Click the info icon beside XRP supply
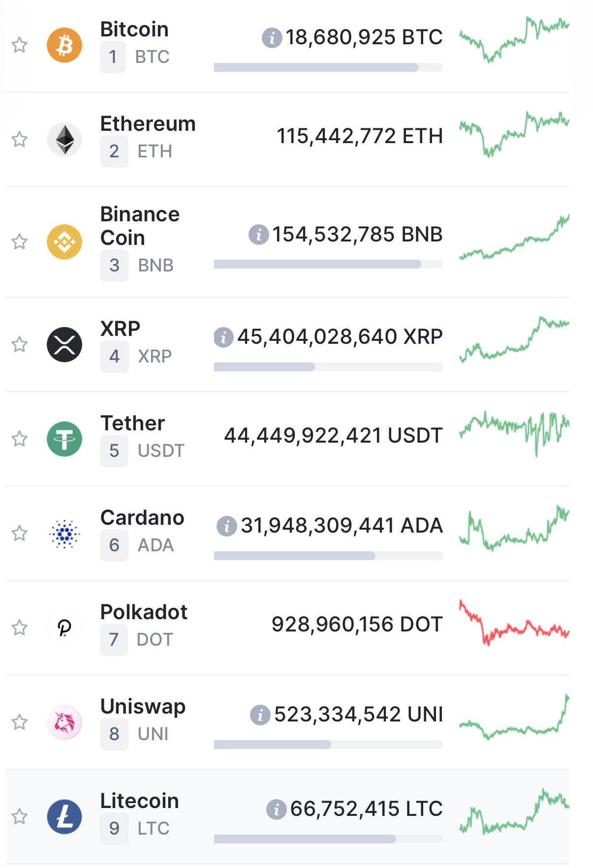The height and width of the screenshot is (868, 593). click(223, 337)
